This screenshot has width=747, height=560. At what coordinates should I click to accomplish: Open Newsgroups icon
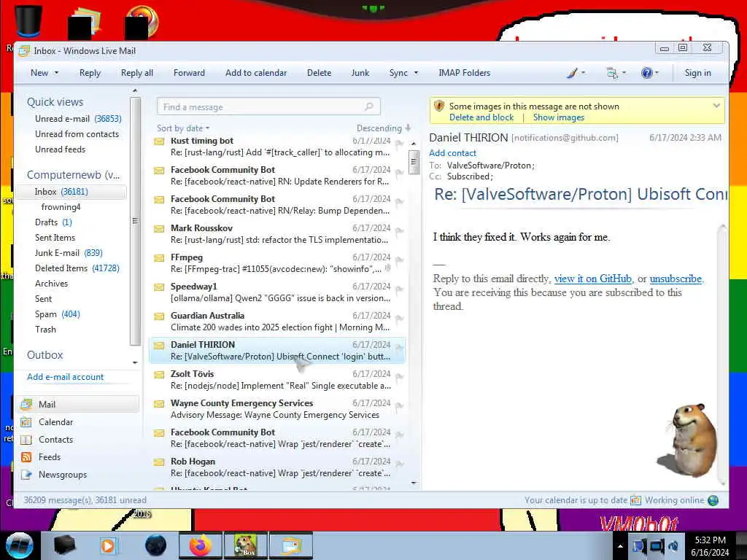[26, 475]
